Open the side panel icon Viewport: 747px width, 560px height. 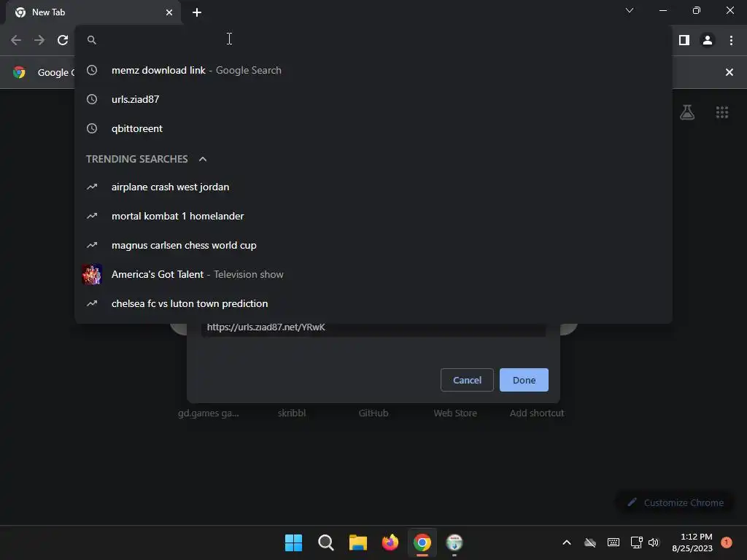click(x=684, y=40)
